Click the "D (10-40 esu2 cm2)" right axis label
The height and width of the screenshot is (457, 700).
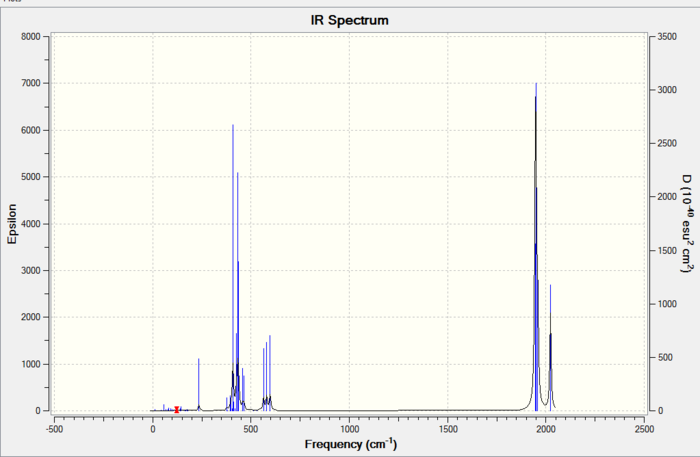(x=688, y=223)
